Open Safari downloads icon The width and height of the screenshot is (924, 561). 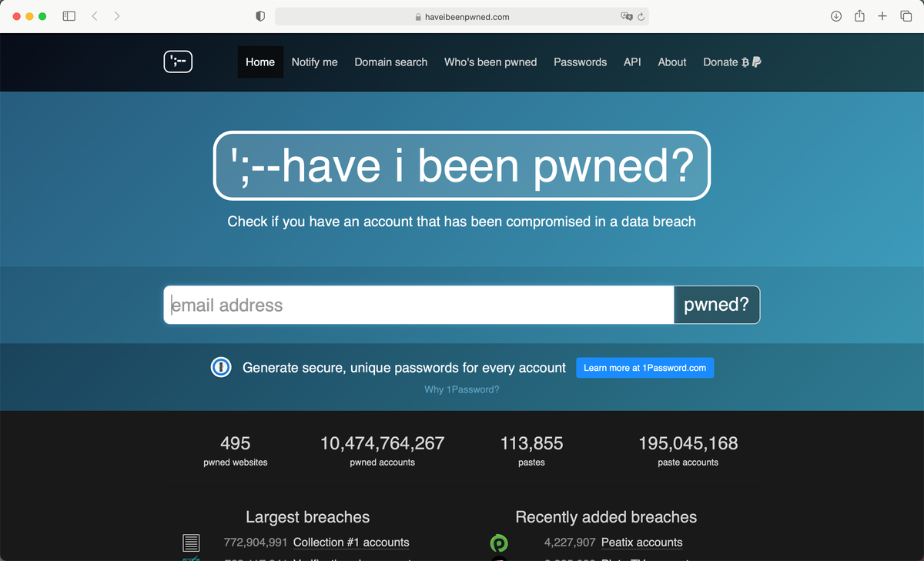[836, 16]
